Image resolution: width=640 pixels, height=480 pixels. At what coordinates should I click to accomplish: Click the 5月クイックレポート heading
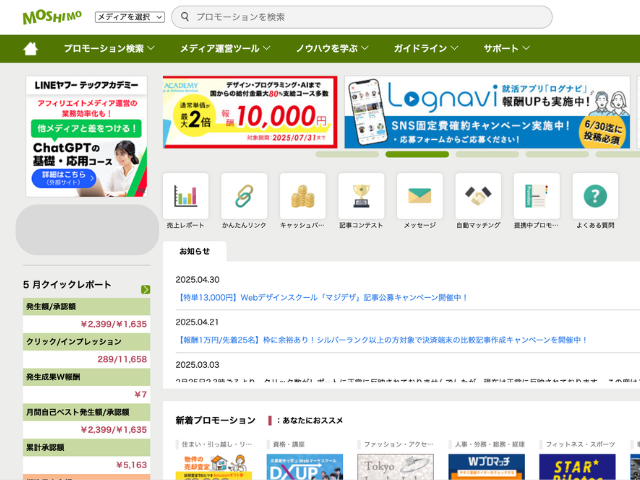67,285
